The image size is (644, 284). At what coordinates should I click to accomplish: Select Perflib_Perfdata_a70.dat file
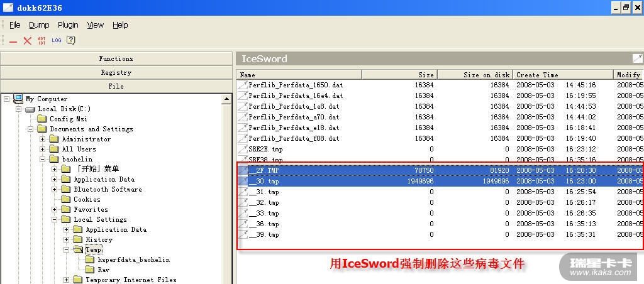tap(440, 117)
